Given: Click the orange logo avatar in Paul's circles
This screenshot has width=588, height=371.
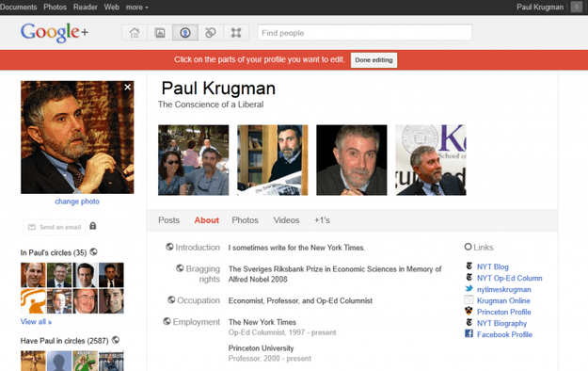Looking at the screenshot, I should point(33,301).
